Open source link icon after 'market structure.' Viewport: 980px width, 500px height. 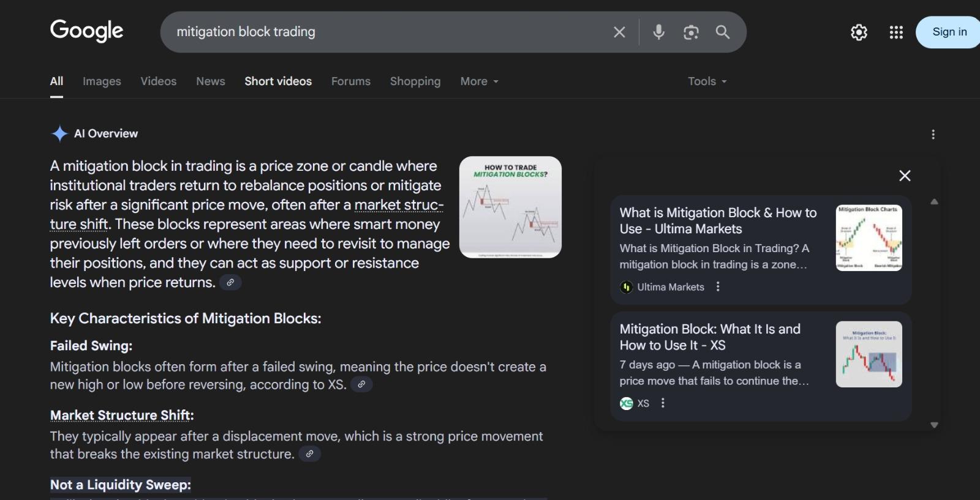point(309,454)
